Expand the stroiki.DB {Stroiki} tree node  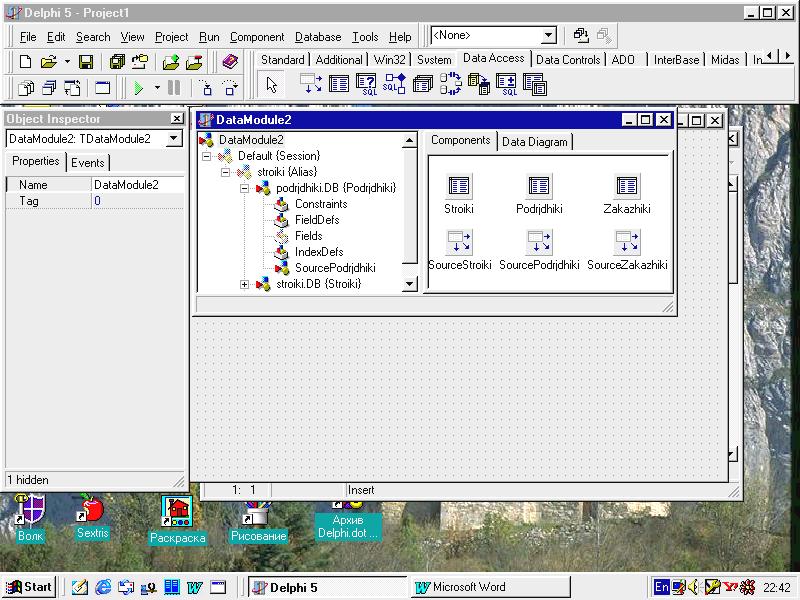[x=244, y=284]
